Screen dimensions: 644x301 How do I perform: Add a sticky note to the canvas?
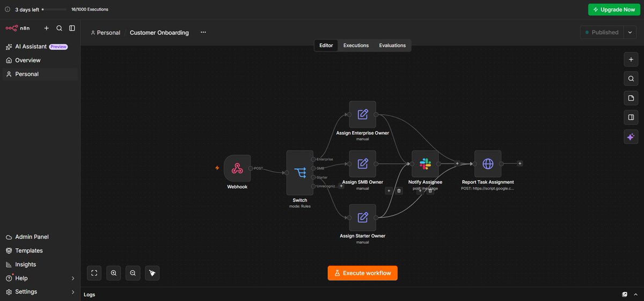(631, 98)
